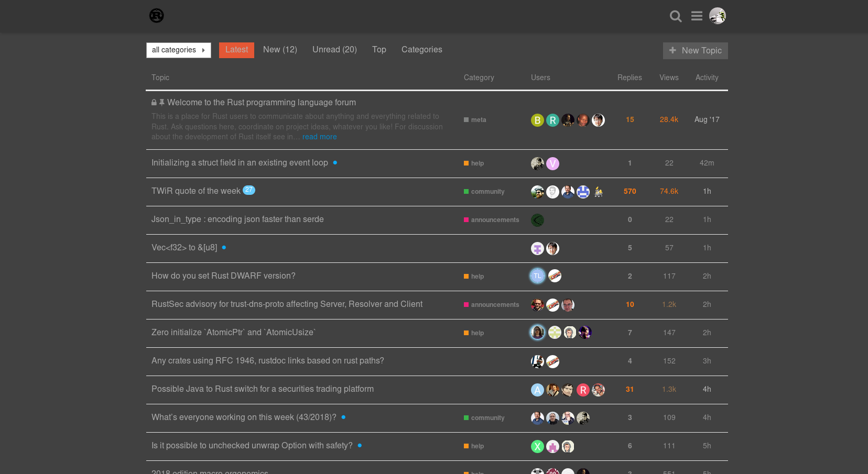868x474 pixels.
Task: Switch to the 'Unread (20)' tab
Action: (x=334, y=50)
